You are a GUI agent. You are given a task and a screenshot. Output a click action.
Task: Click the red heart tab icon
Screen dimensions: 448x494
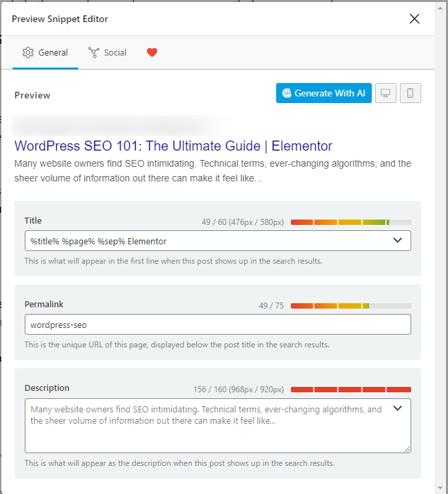pyautogui.click(x=152, y=52)
